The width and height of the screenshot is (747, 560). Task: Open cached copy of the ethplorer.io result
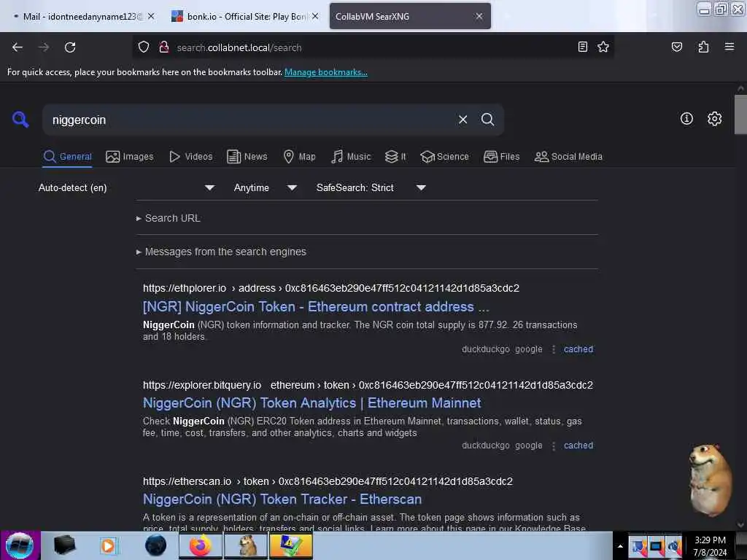(578, 349)
